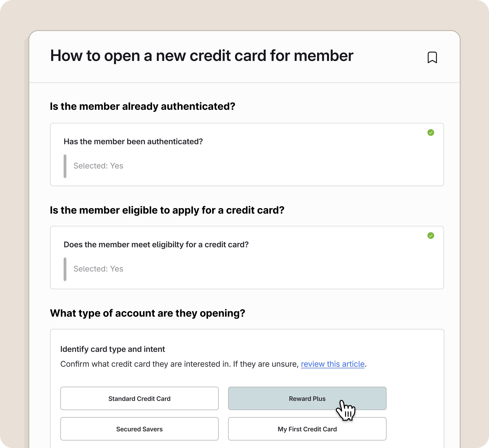Bookmark this credit card guide

tap(432, 57)
